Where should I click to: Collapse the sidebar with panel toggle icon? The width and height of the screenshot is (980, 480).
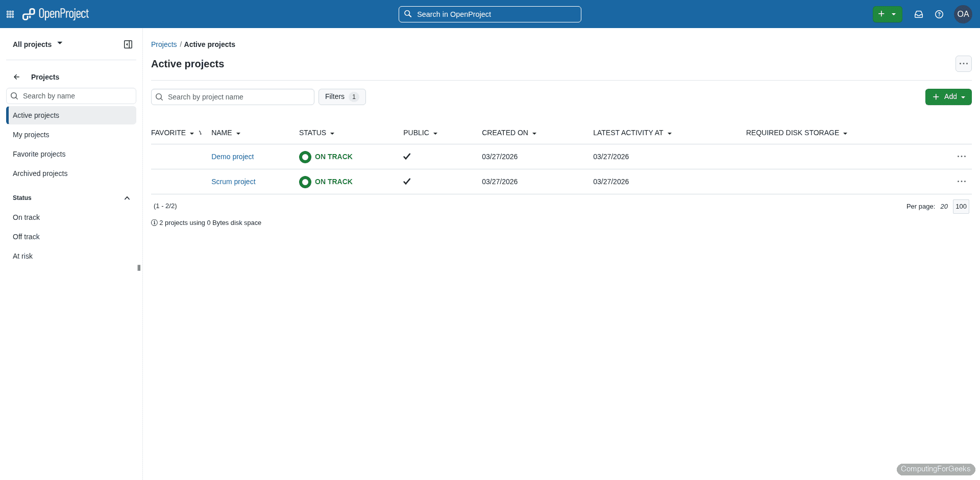pos(128,44)
